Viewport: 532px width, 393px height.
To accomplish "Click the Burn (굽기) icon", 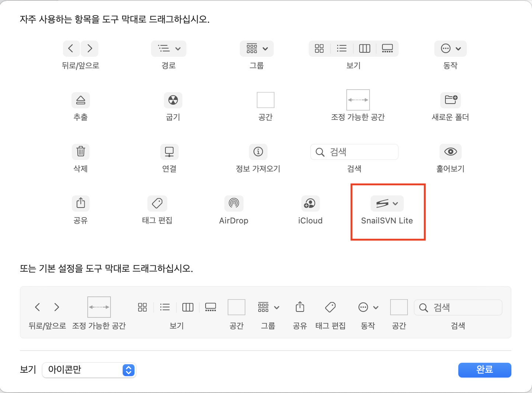I will tap(173, 100).
